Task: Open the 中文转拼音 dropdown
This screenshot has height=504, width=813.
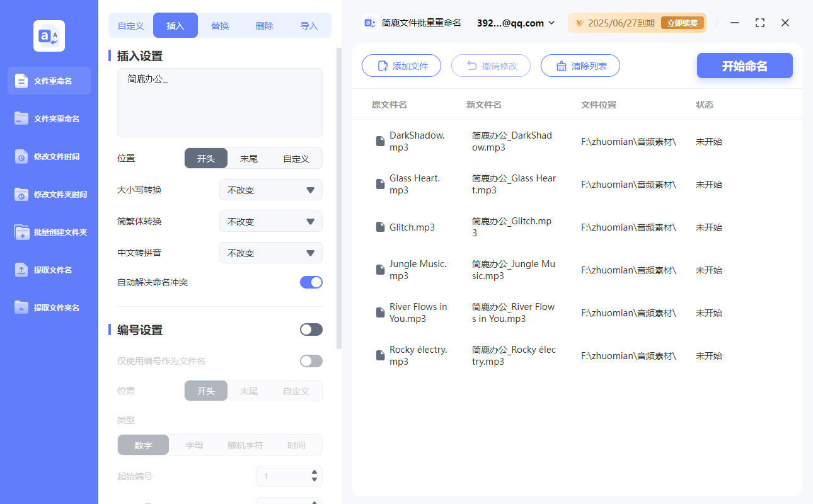Action: 270,253
